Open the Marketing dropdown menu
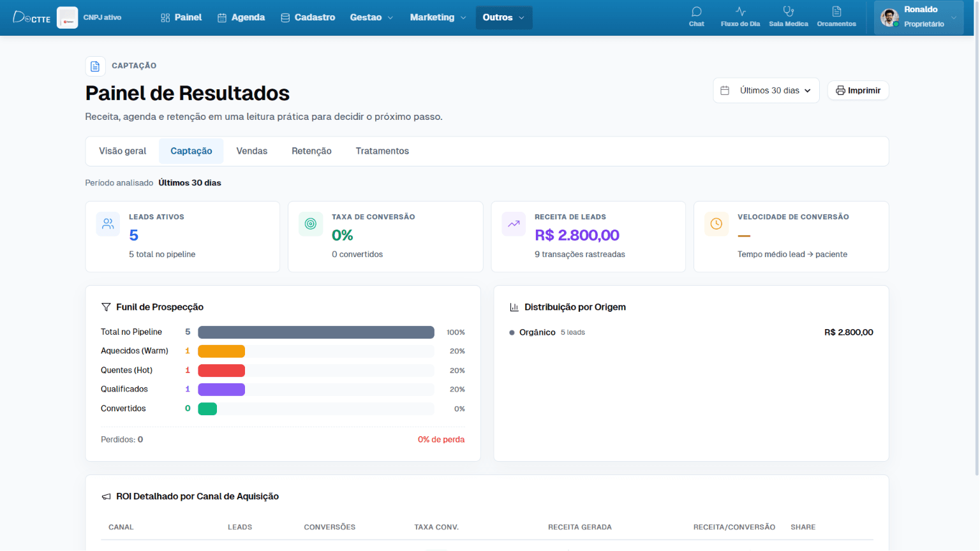Image resolution: width=980 pixels, height=551 pixels. point(438,17)
